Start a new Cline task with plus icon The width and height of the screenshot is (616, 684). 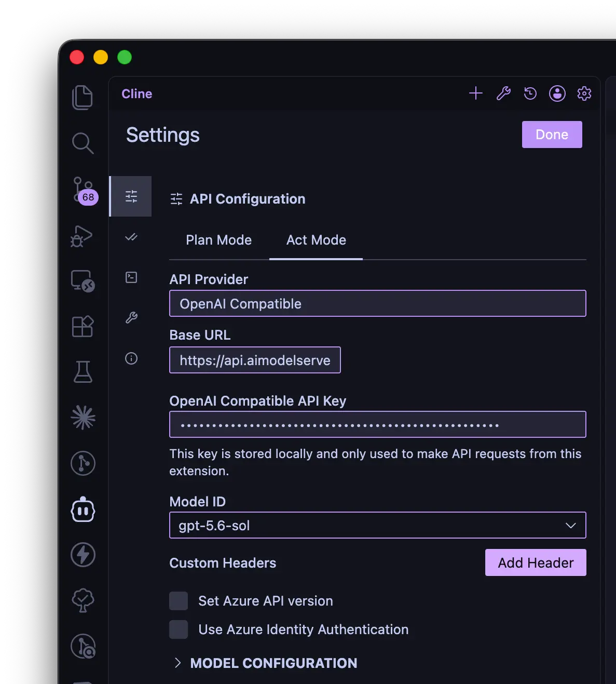coord(476,93)
